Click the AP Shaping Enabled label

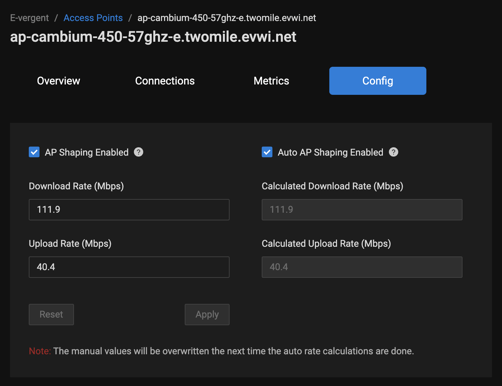(87, 152)
